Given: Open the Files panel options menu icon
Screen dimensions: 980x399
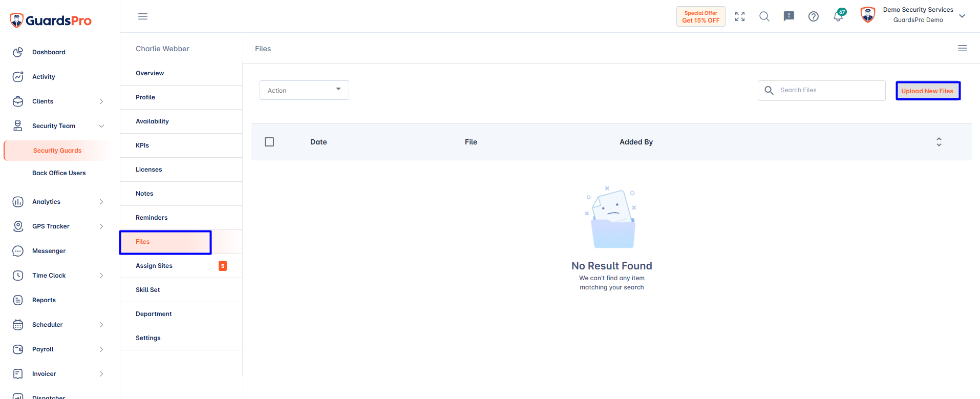Looking at the screenshot, I should (x=963, y=48).
